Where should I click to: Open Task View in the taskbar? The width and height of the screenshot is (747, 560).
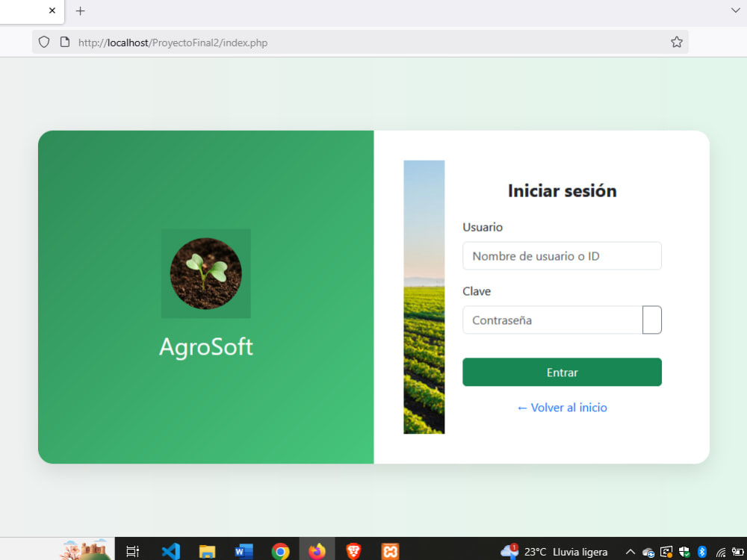[x=132, y=552]
